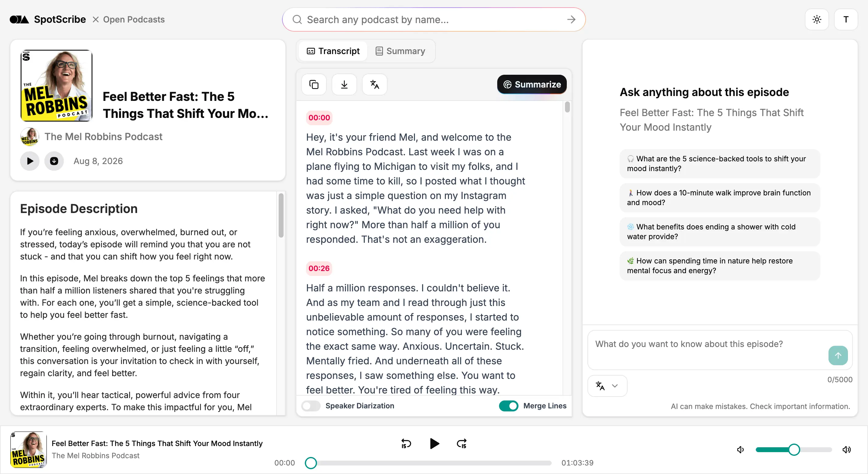Open the chat language dropdown
The width and height of the screenshot is (868, 474).
(607, 386)
